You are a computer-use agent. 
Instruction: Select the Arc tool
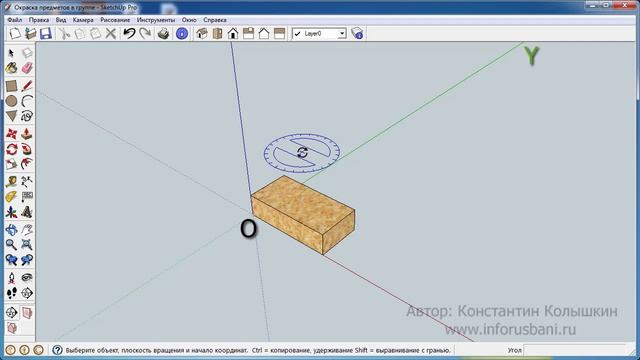(27, 101)
